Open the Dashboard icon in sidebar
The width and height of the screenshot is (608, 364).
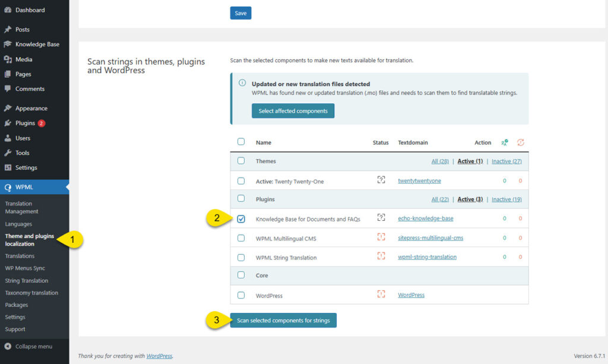tap(8, 10)
